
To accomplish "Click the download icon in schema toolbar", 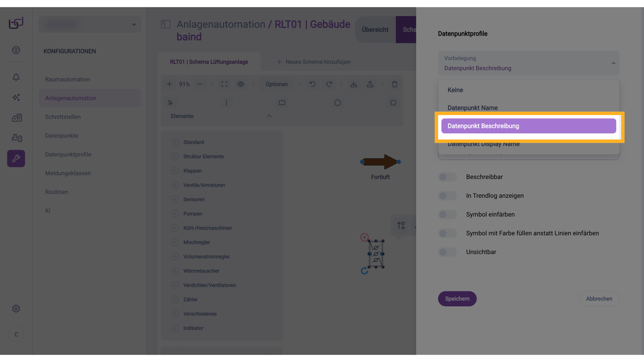I will pos(354,84).
